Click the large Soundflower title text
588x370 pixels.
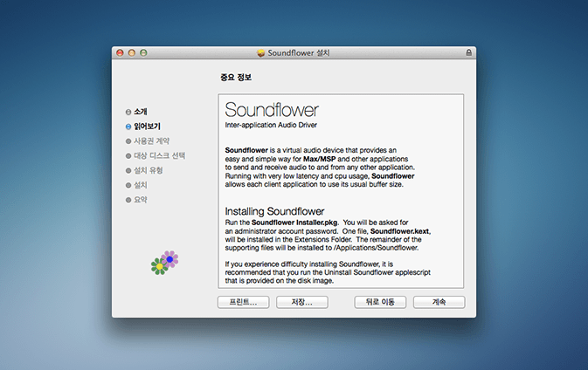pos(272,110)
